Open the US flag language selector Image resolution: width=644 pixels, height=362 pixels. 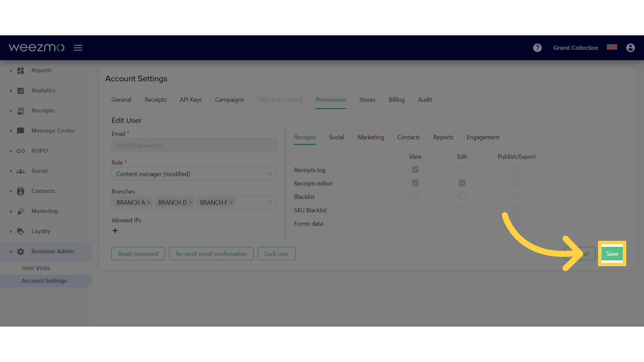tap(612, 47)
